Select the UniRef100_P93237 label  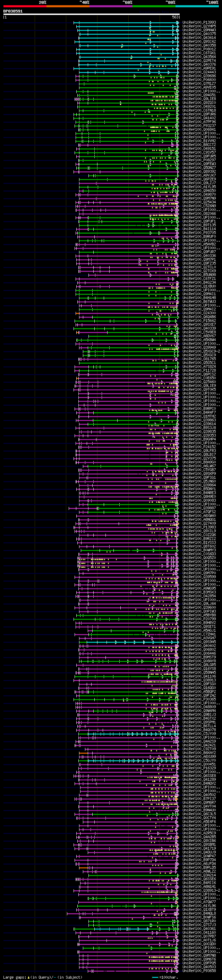[199, 125]
